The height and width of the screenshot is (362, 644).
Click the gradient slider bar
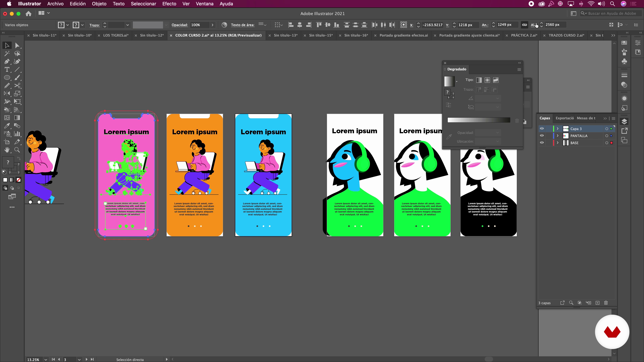click(x=478, y=120)
